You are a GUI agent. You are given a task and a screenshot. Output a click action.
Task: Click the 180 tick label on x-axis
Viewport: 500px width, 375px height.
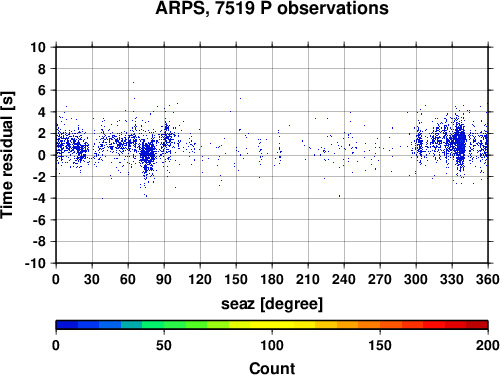pos(272,279)
